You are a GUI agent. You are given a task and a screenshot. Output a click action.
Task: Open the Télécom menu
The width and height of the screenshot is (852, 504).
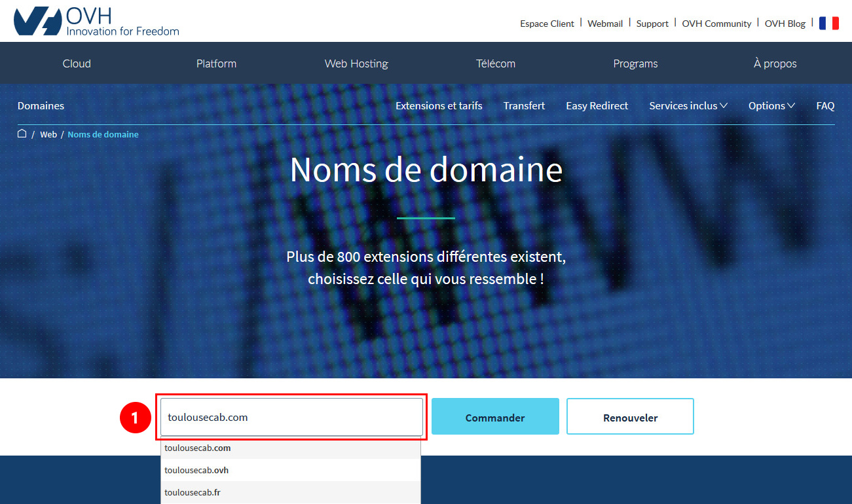(496, 63)
